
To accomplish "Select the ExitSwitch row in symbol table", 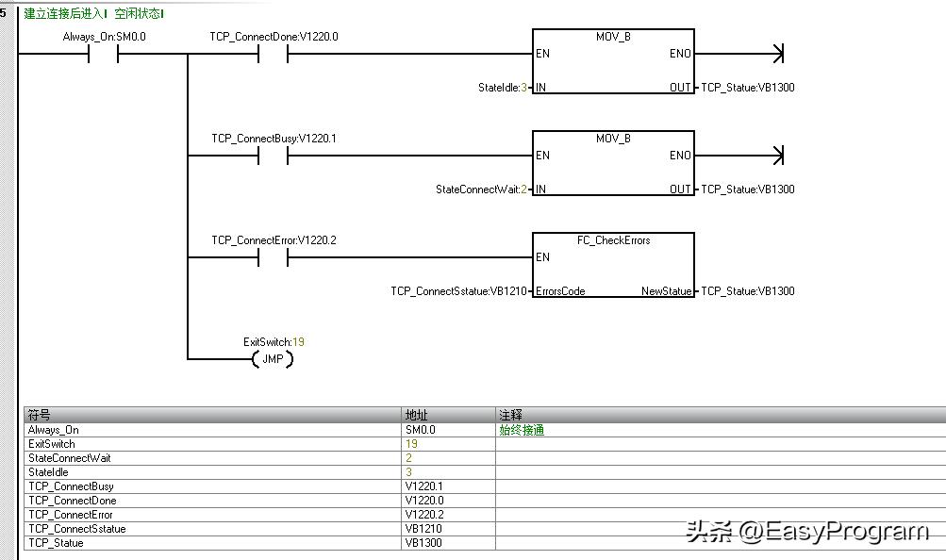I will coord(485,444).
